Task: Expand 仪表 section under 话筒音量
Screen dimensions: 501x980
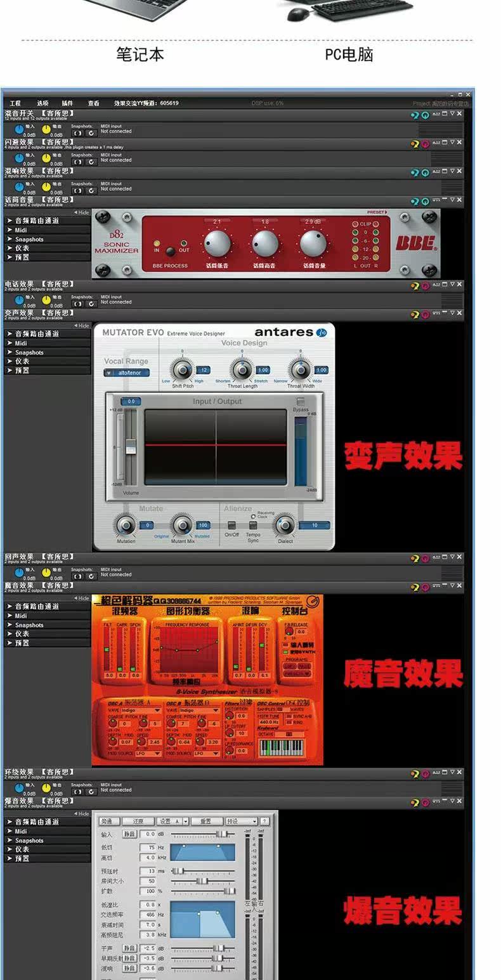Action: (47, 248)
